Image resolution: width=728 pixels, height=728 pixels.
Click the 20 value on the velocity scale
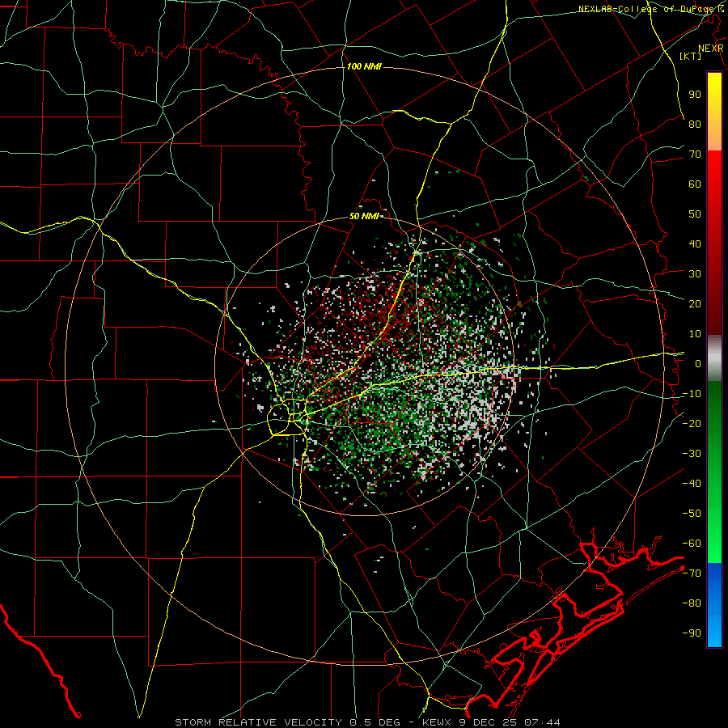tap(695, 303)
